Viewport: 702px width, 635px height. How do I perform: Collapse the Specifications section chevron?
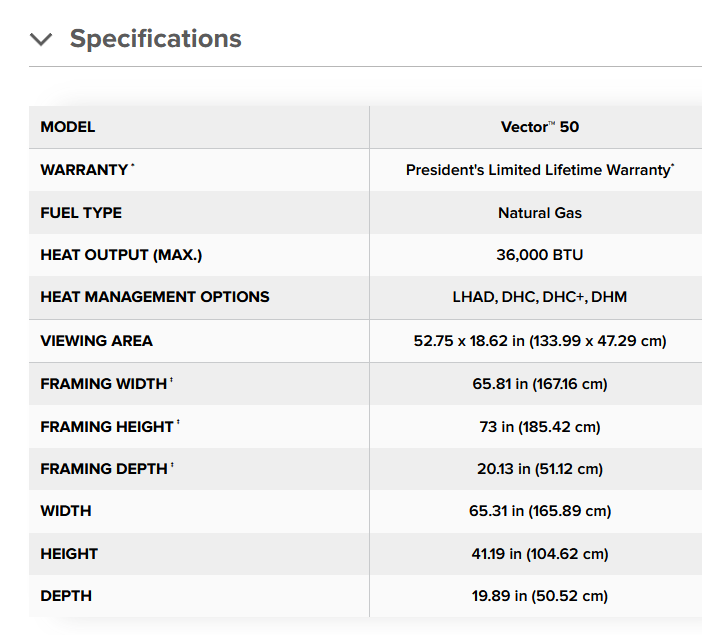pyautogui.click(x=41, y=39)
